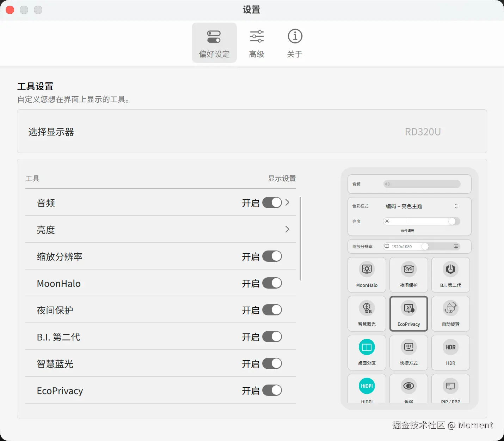Toggle the 音频 audio switch
The image size is (504, 441).
click(272, 203)
